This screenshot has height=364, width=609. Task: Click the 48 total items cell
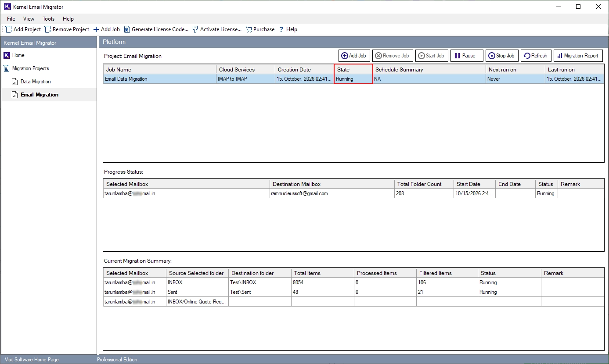click(323, 292)
